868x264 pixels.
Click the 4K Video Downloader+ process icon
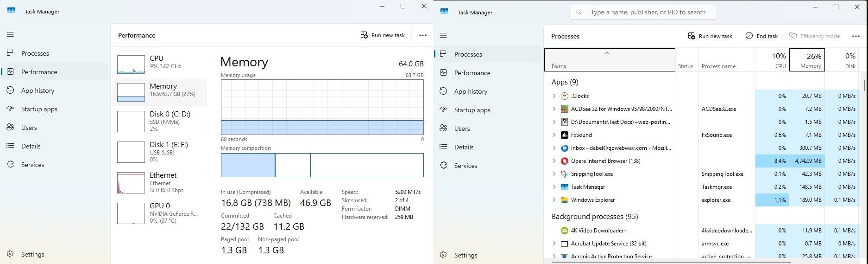click(x=564, y=231)
